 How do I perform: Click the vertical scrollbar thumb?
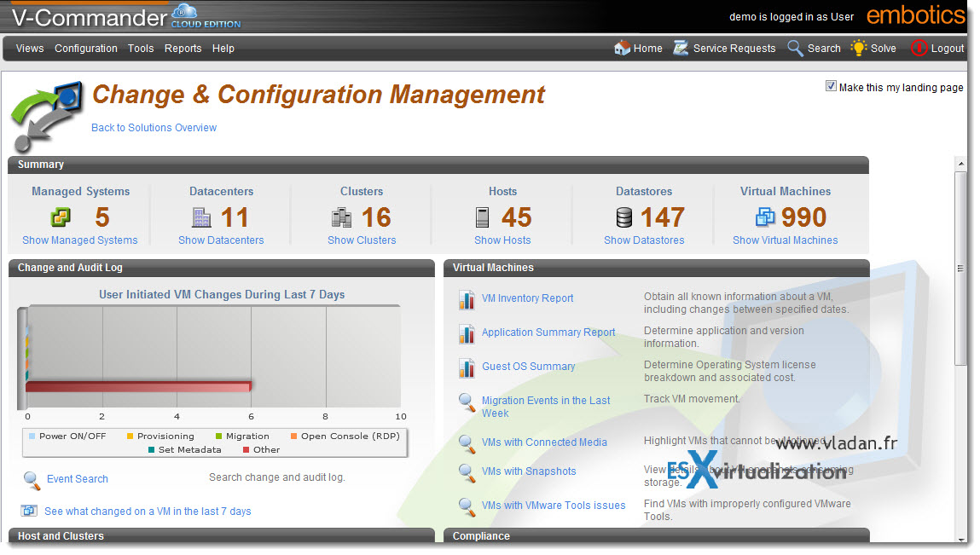click(x=961, y=269)
